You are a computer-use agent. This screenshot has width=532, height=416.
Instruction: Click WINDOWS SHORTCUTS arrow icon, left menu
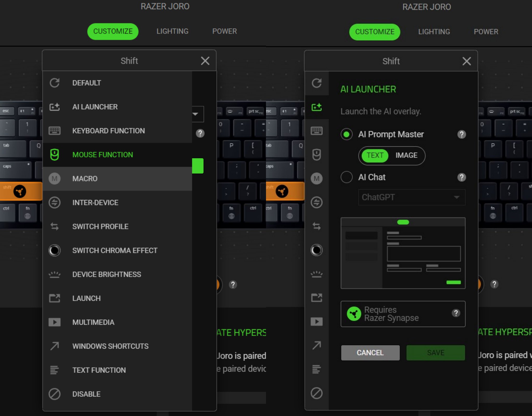55,346
